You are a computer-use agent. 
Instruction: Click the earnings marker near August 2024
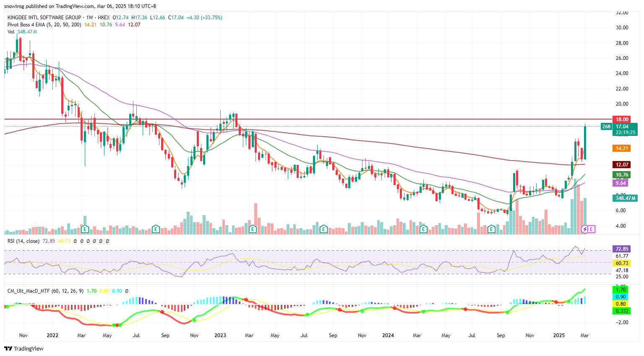(x=492, y=229)
